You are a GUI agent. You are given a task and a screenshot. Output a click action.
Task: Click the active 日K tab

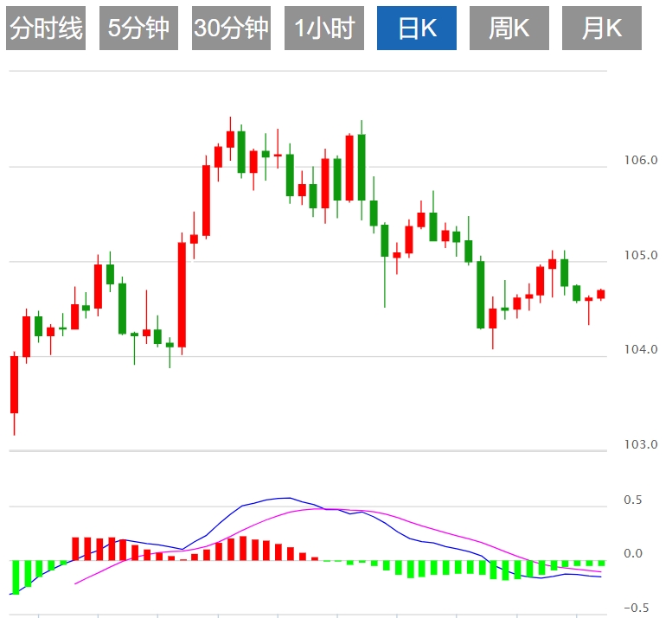[416, 29]
